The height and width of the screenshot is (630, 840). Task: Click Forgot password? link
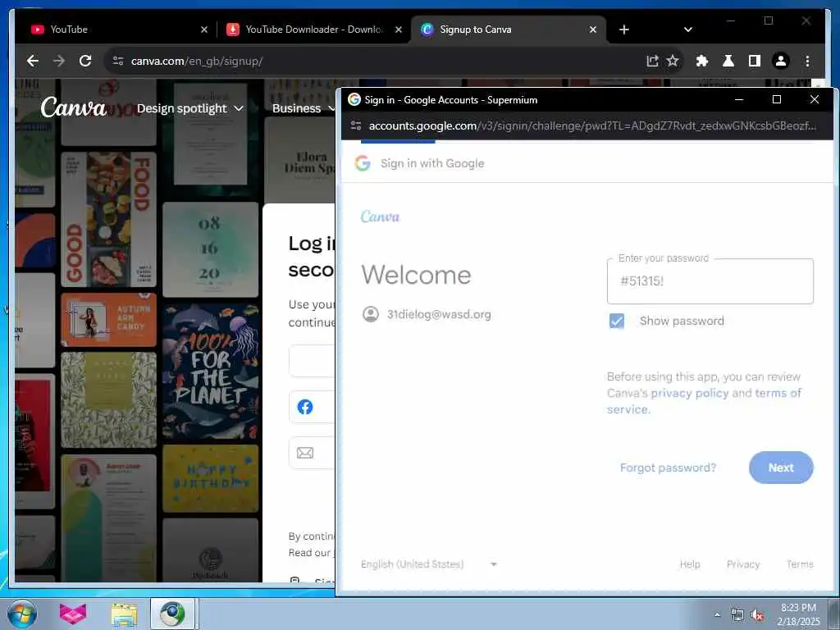tap(668, 468)
